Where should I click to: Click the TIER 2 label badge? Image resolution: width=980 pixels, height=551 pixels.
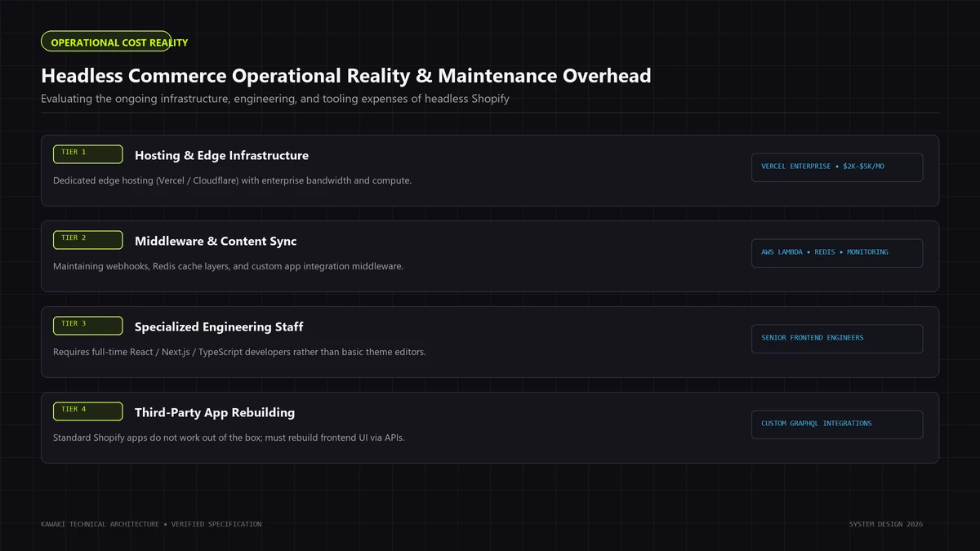(88, 240)
